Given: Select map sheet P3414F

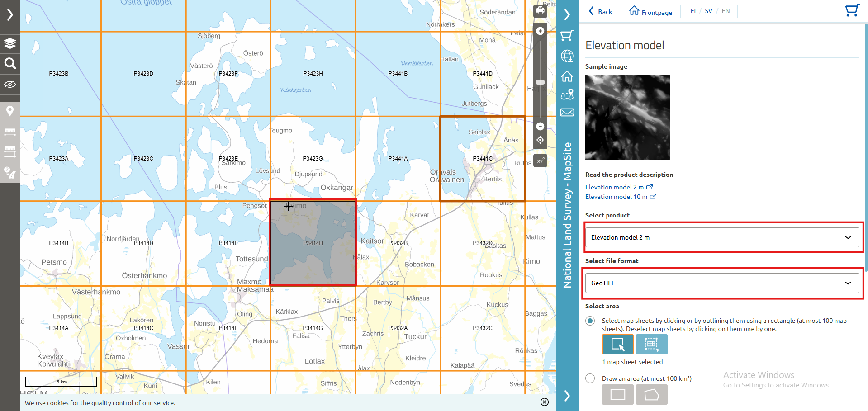Looking at the screenshot, I should click(x=228, y=243).
